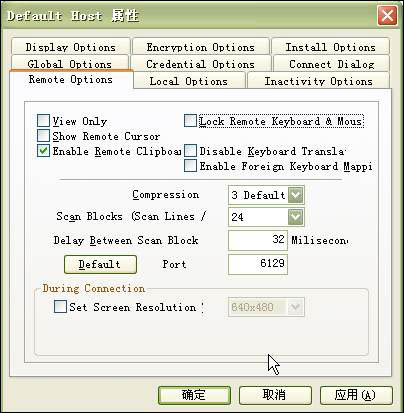Check Set Screen Resolution option

(x=60, y=306)
